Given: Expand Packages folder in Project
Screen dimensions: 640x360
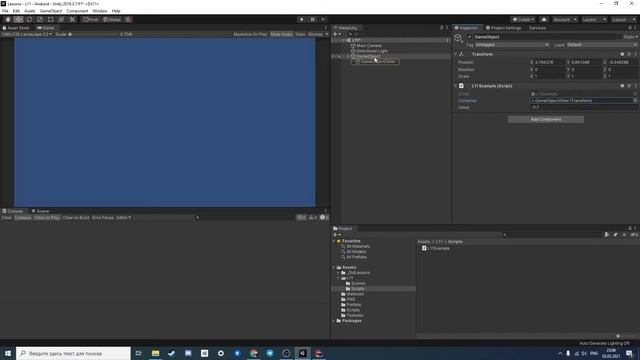Looking at the screenshot, I should (334, 321).
